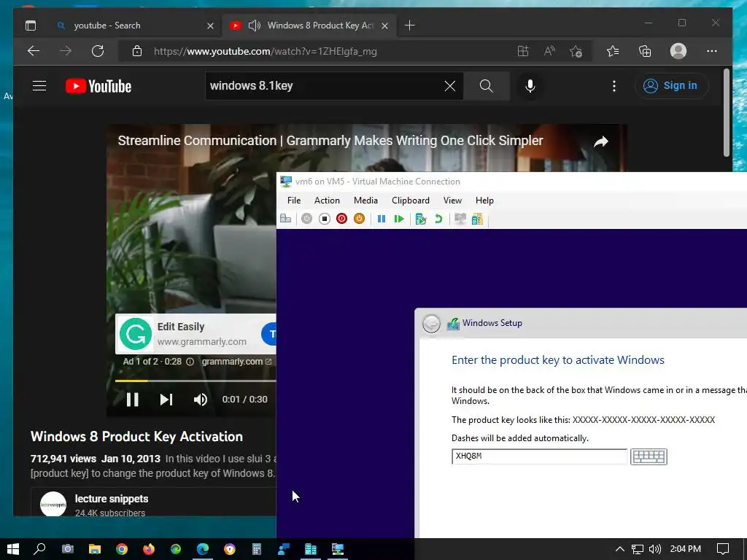The image size is (747, 560).
Task: Go to YouTube home via logo
Action: point(98,86)
